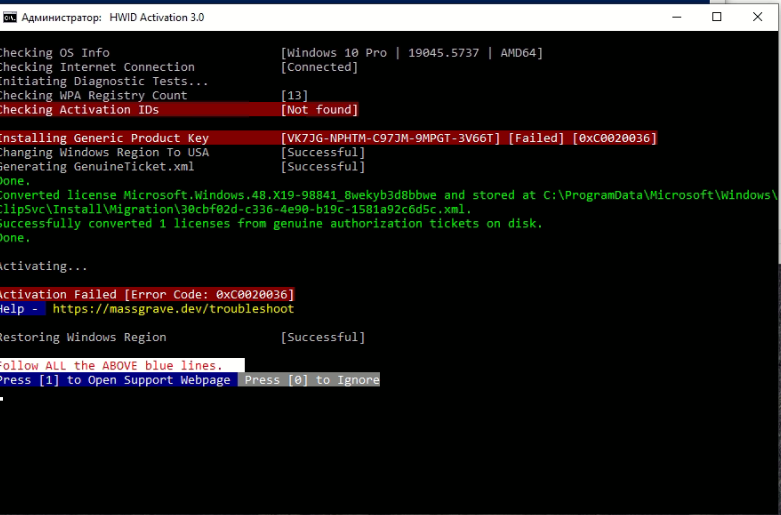Maximize the HWID Activation window
This screenshot has height=515, width=781.
pos(717,17)
